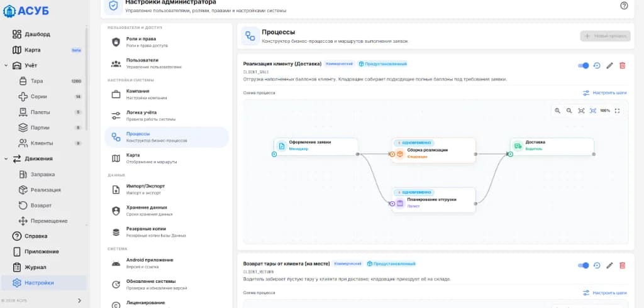The image size is (644, 308).
Task: Click the Заправка icon
Action: click(x=23, y=175)
